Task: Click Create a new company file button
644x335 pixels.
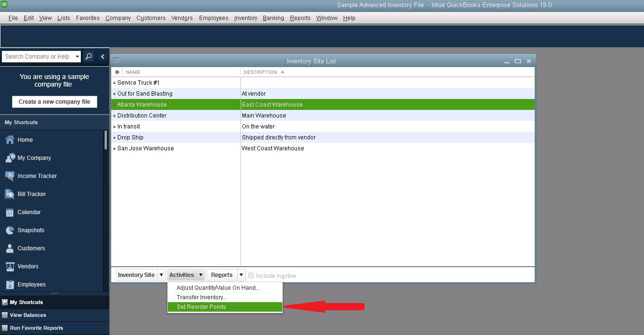Action: 54,102
